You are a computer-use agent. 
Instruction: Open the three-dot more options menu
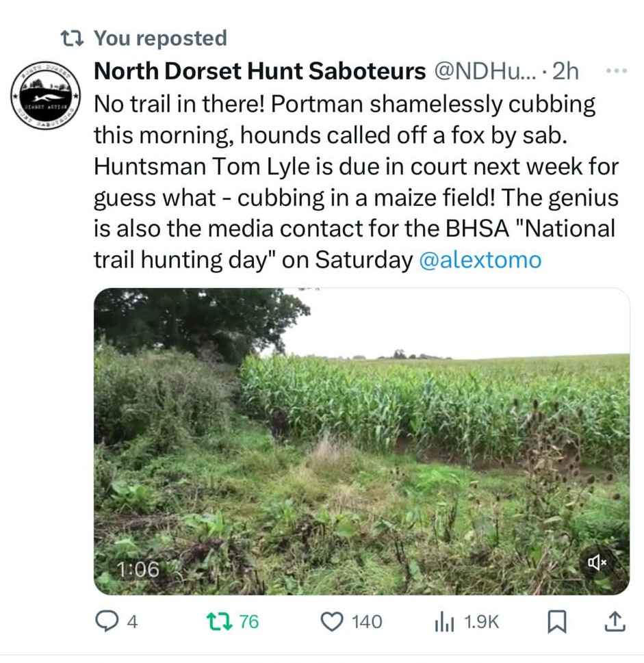point(617,71)
